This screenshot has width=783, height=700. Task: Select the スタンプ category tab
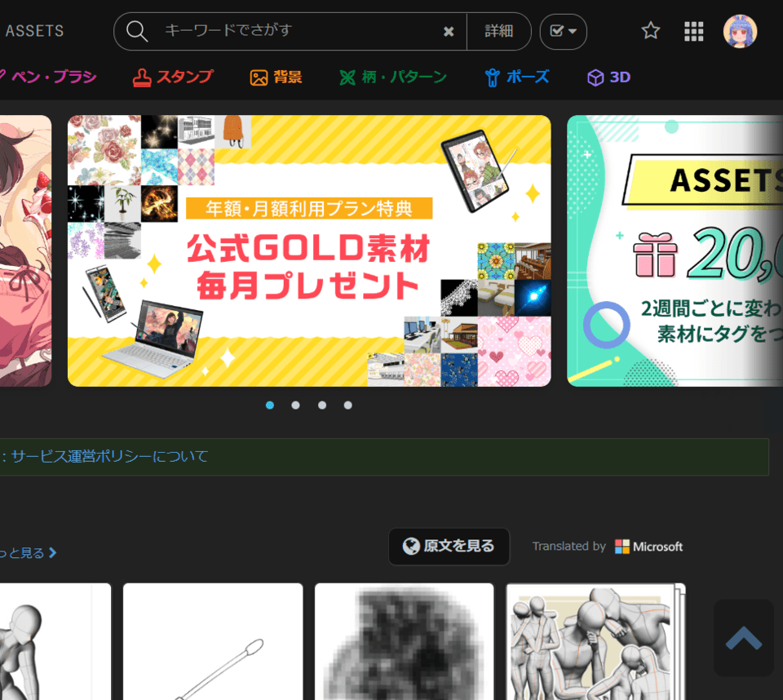tap(173, 78)
